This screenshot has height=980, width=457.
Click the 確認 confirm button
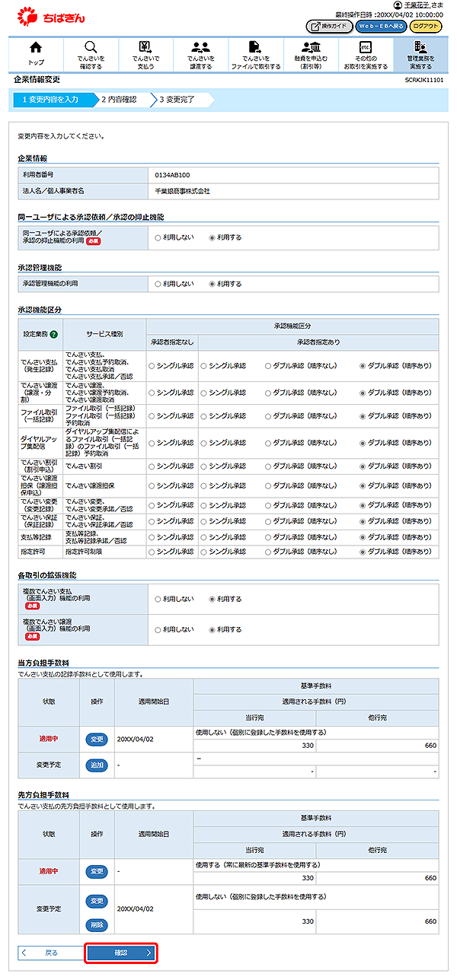121,953
